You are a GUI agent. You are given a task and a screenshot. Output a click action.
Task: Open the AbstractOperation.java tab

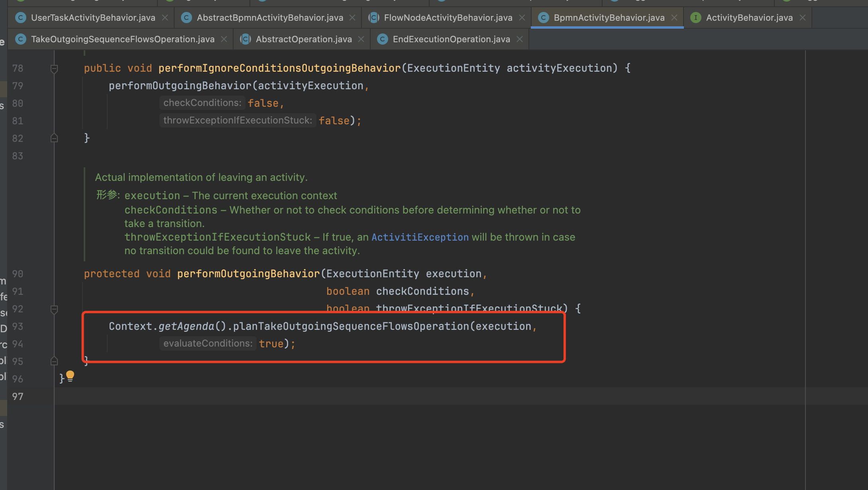(x=303, y=39)
